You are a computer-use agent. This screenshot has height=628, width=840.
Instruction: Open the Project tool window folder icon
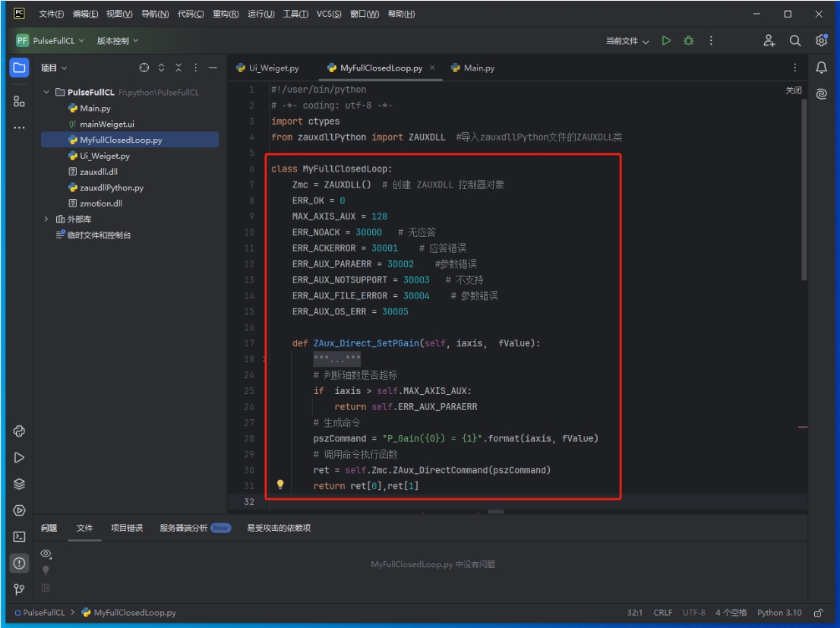click(x=19, y=68)
